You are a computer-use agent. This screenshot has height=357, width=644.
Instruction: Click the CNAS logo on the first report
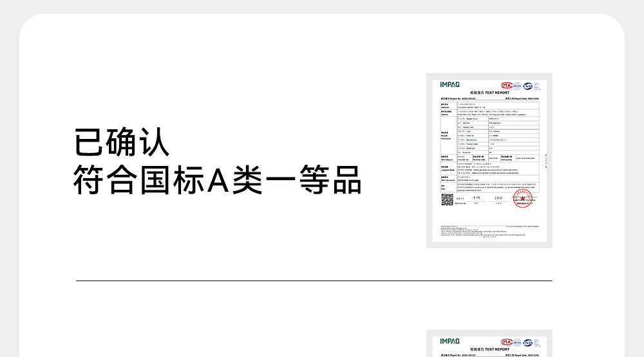pyautogui.click(x=528, y=86)
